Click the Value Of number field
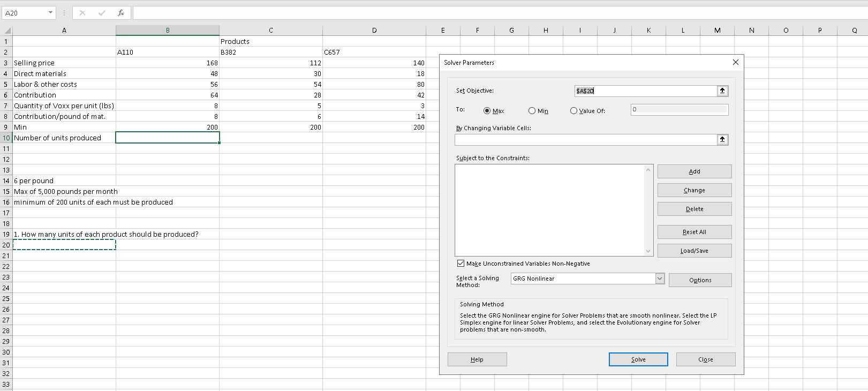This screenshot has height=391, width=868. tap(680, 109)
